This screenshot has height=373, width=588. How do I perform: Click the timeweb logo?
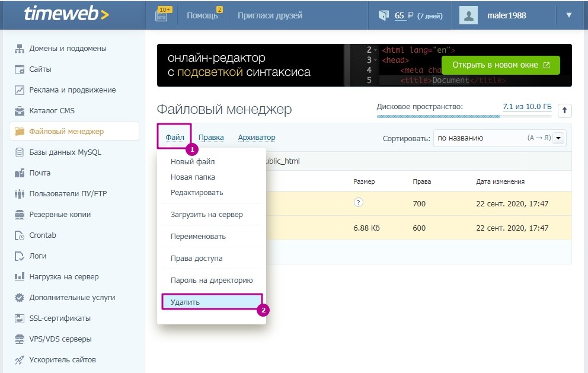66,14
